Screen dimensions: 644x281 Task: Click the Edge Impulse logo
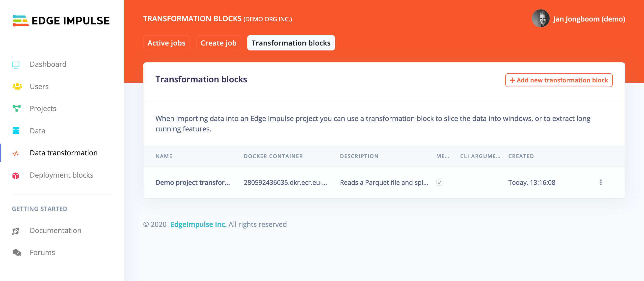click(61, 21)
